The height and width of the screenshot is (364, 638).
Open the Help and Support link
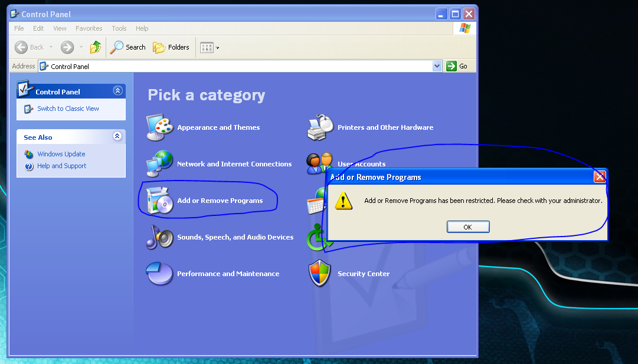tap(62, 166)
